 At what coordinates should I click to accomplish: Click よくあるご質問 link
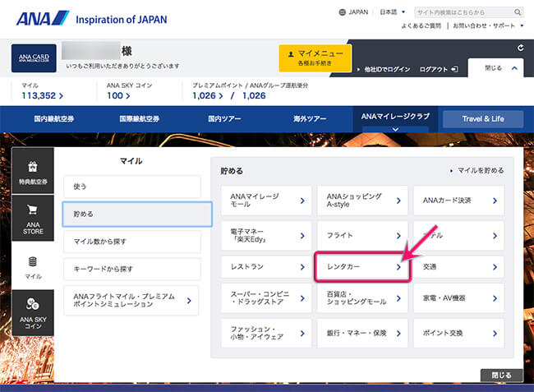pyautogui.click(x=421, y=25)
